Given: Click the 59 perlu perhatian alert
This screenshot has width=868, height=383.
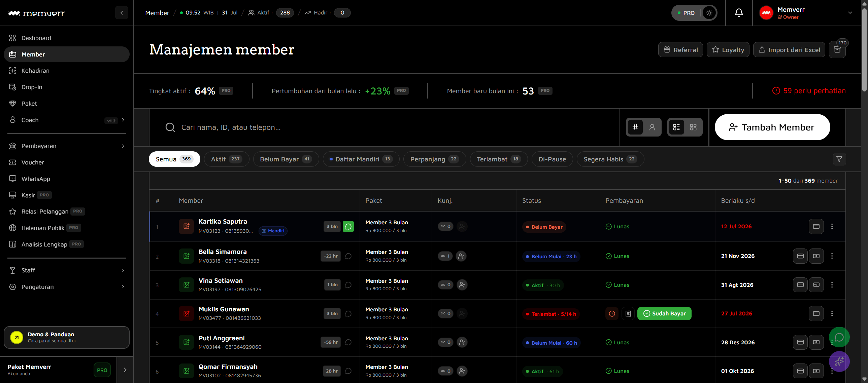Looking at the screenshot, I should pos(809,91).
